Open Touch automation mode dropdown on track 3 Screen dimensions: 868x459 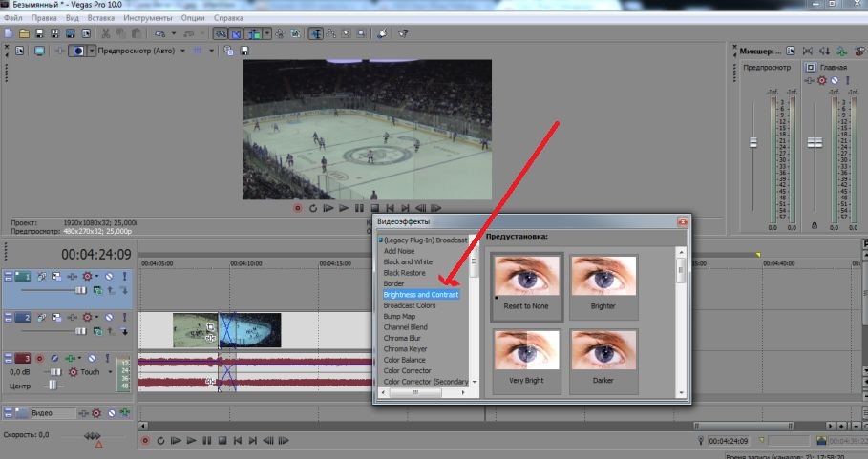pyautogui.click(x=110, y=372)
